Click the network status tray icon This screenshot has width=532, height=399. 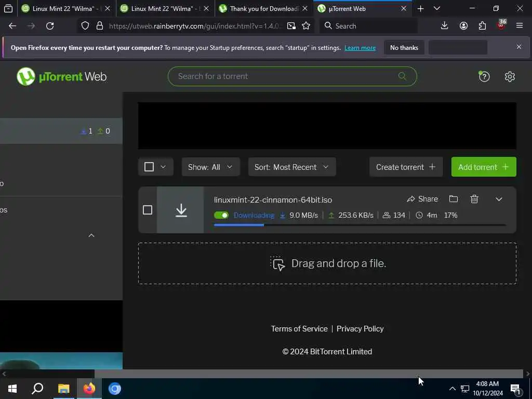[465, 389]
